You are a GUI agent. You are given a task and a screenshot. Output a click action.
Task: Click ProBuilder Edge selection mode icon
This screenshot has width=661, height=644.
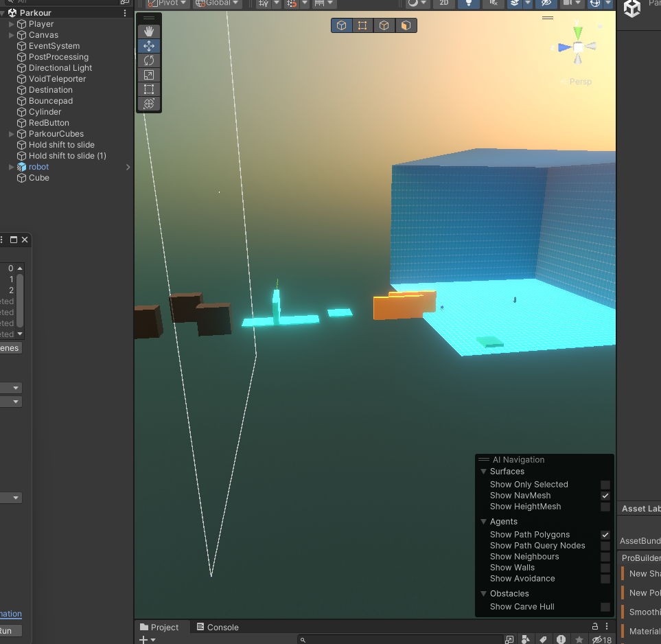pos(384,25)
